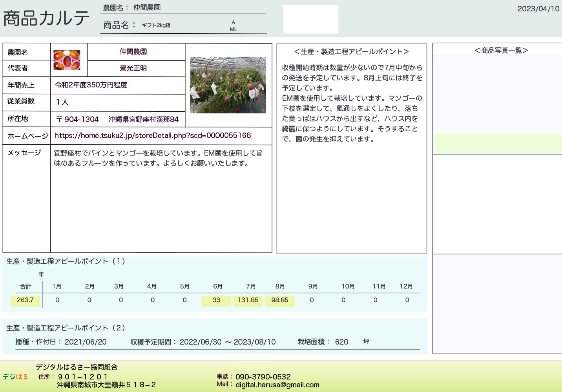Click the 7月 value 131.85

[248, 300]
